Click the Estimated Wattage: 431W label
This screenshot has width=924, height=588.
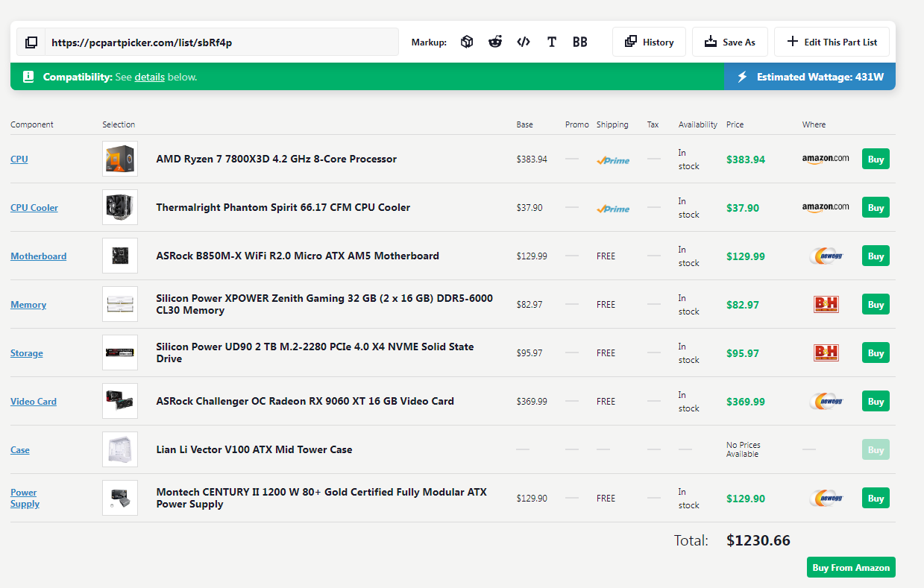(820, 77)
